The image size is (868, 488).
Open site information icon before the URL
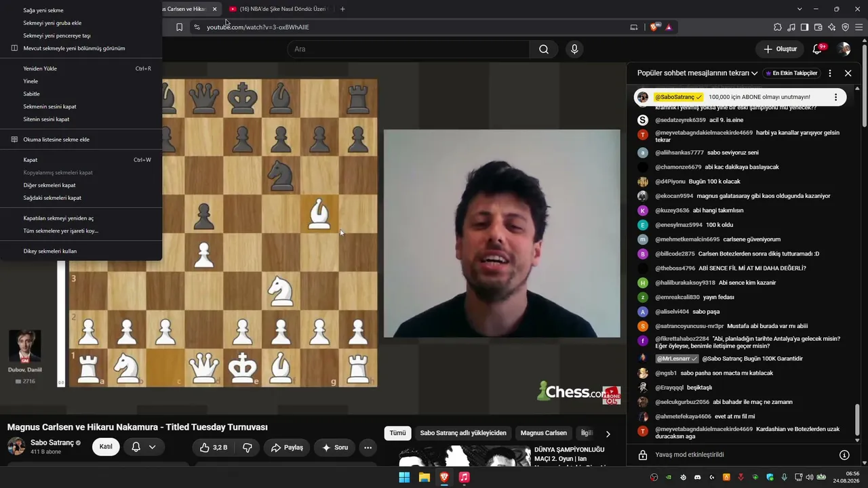tap(197, 27)
